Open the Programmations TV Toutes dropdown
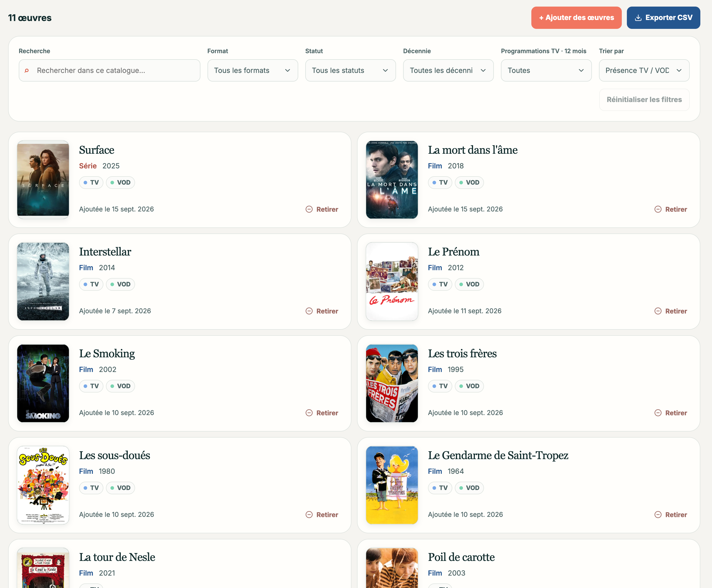This screenshot has width=712, height=588. [546, 70]
